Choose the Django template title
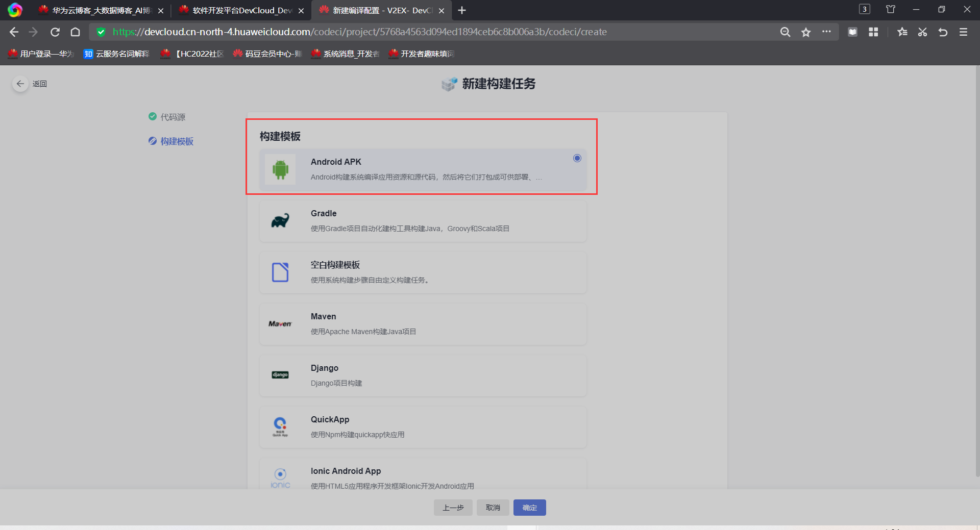980x530 pixels. pos(325,368)
